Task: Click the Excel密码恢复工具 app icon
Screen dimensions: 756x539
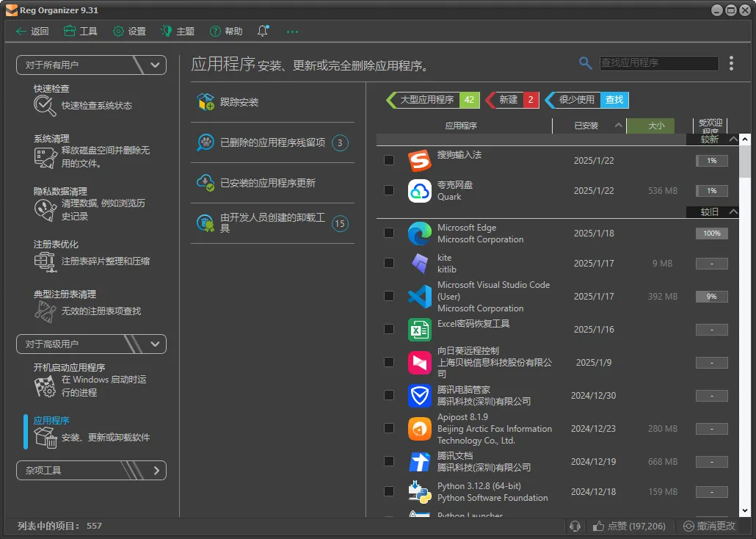Action: (419, 330)
